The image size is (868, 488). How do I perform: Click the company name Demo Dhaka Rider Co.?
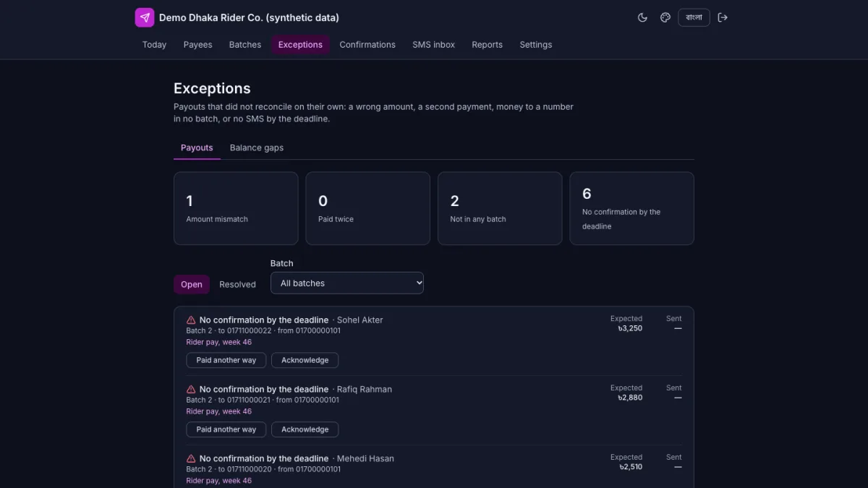249,17
